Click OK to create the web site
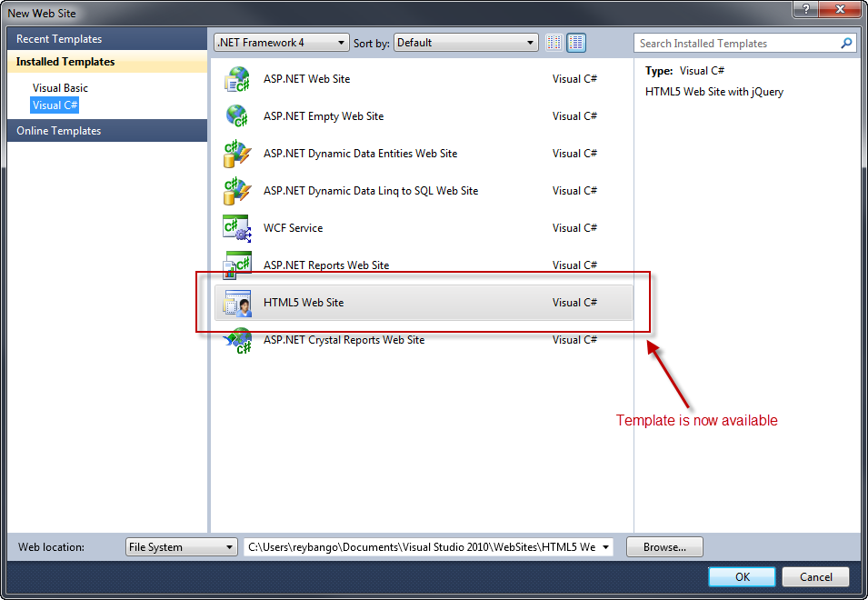 click(x=742, y=576)
